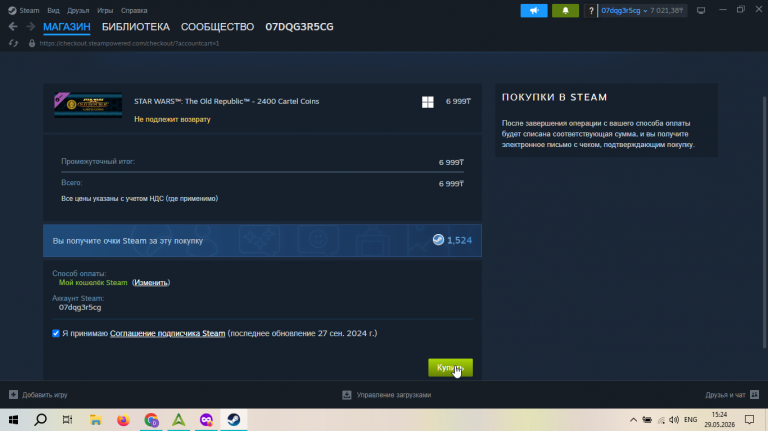Launch Firefox from the taskbar
Screen dimensions: 768x431
(x=123, y=420)
